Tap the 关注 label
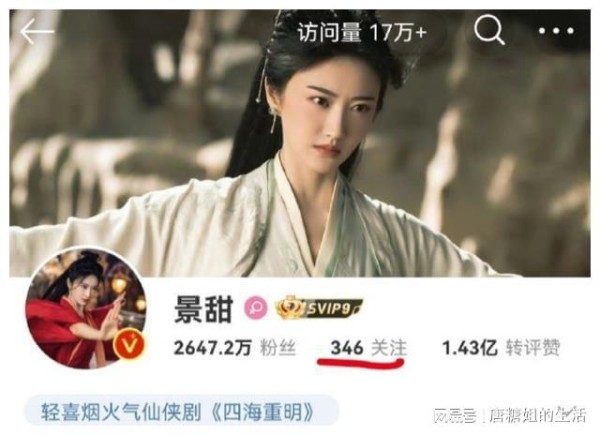Image resolution: width=600 pixels, height=435 pixels. (389, 348)
